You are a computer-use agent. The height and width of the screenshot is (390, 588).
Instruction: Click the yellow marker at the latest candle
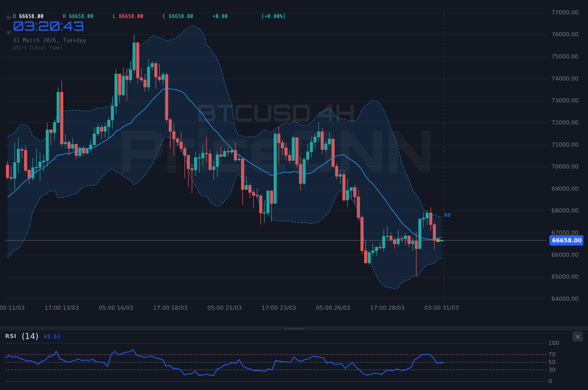[x=438, y=241]
